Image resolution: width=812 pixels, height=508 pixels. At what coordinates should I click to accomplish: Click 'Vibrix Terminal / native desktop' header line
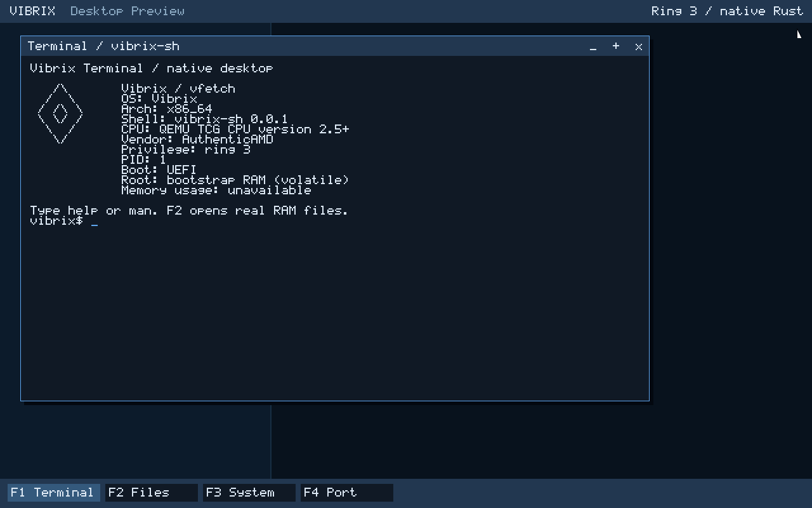(152, 69)
